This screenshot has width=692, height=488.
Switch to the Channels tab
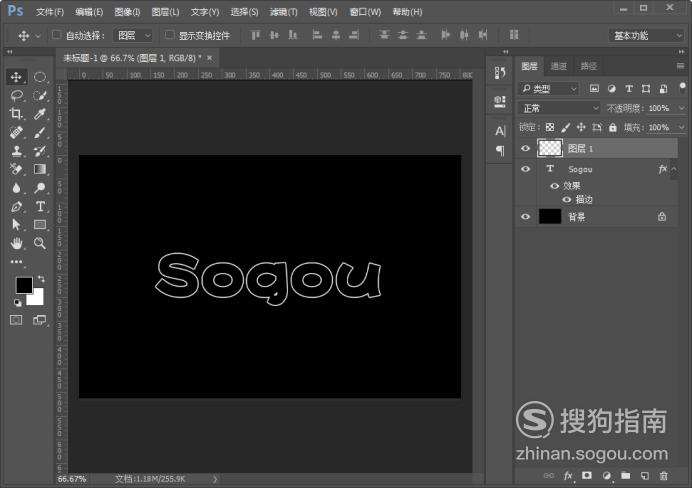[x=559, y=66]
